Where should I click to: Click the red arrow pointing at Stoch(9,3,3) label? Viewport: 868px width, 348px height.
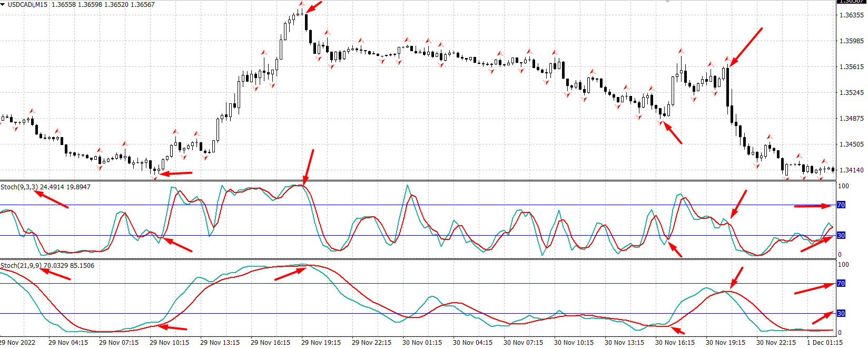[x=51, y=199]
